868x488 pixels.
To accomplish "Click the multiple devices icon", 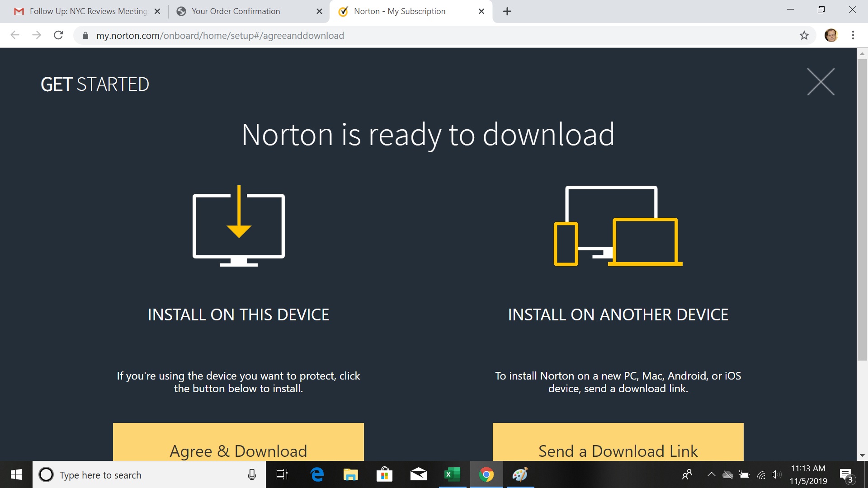I will pyautogui.click(x=618, y=226).
